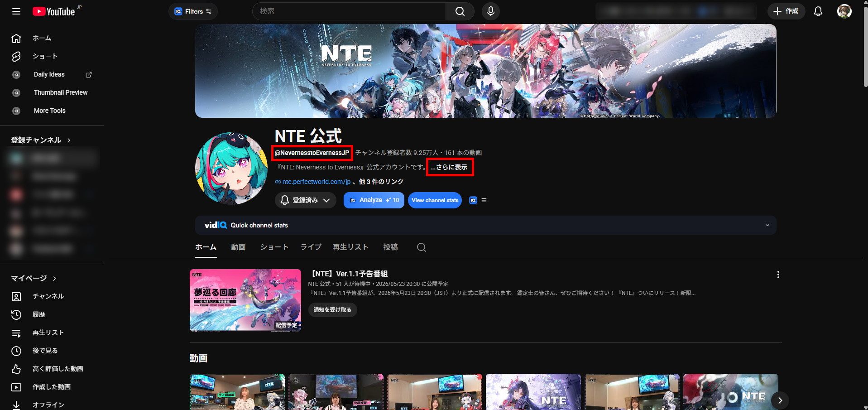This screenshot has width=868, height=410.
Task: Click 通知を受け取る reminder button
Action: (x=332, y=310)
